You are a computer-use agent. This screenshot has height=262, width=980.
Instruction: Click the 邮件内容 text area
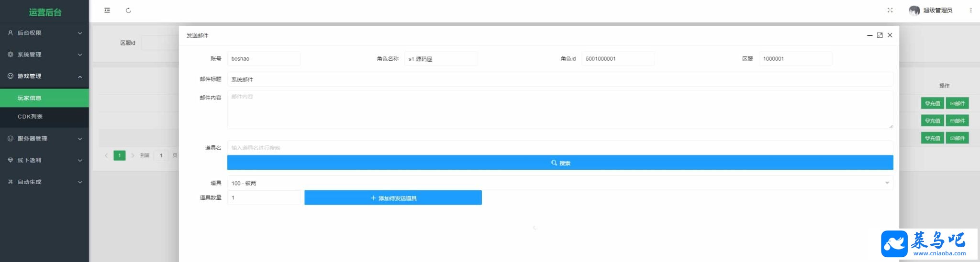(x=560, y=109)
